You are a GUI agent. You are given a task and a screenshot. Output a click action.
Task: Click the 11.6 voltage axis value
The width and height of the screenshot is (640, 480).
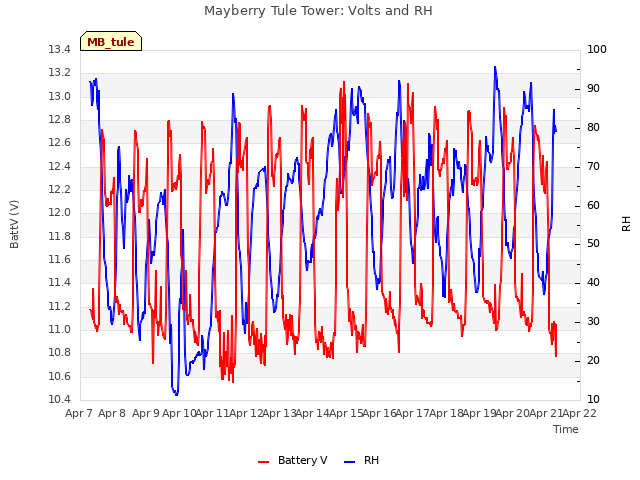pyautogui.click(x=60, y=260)
